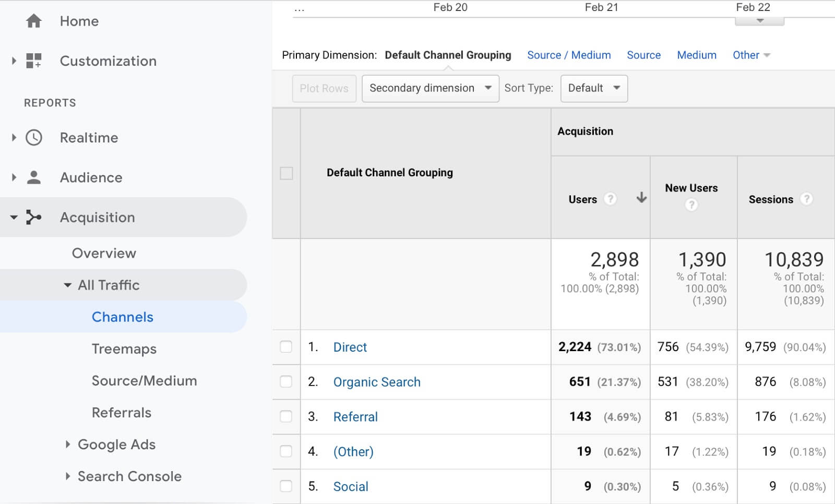Screen dimensions: 835x504
Task: Click the Home house icon
Action: click(x=34, y=21)
